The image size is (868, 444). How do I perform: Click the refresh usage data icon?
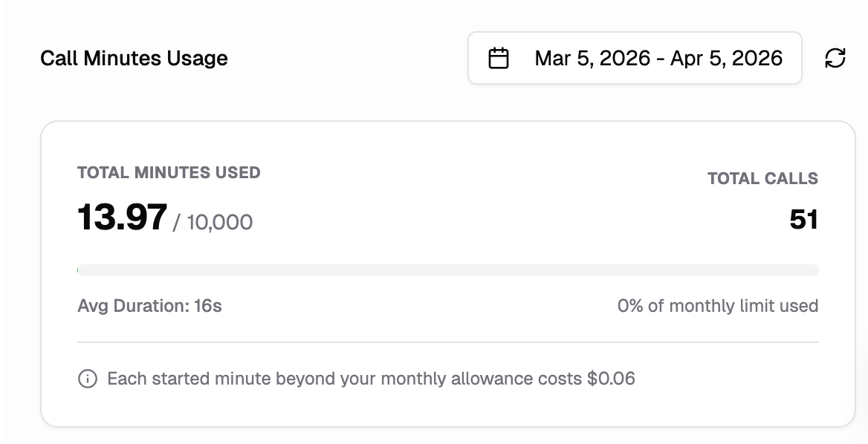(835, 58)
